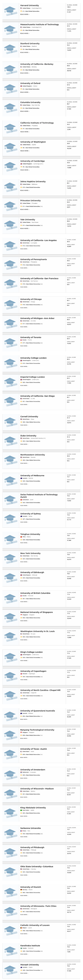Select the flag icon under University of Oxford
83x980 pixels.
pos(21,86)
